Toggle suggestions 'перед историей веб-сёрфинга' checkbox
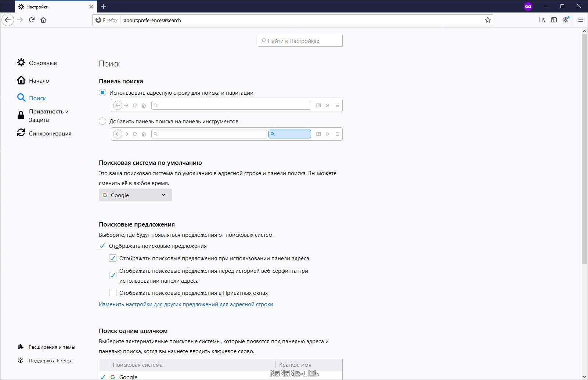The width and height of the screenshot is (588, 380). tap(113, 275)
